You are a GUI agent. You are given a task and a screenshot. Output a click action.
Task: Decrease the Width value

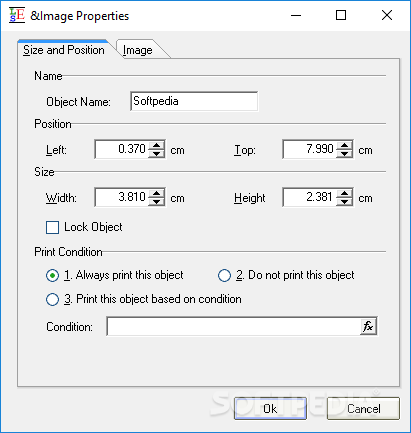click(x=156, y=201)
